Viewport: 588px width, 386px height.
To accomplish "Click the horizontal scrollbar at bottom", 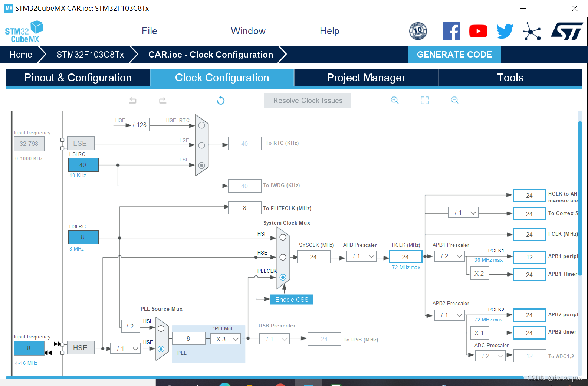I will coord(265,377).
